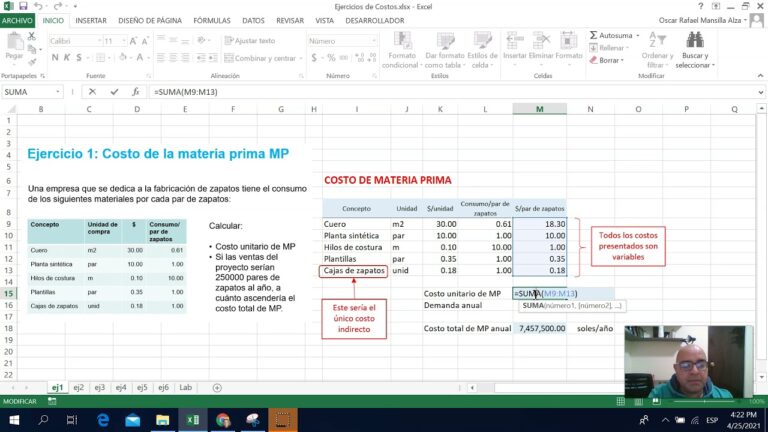Toggle bold N formatting button
The image size is (768, 432).
pyautogui.click(x=55, y=58)
